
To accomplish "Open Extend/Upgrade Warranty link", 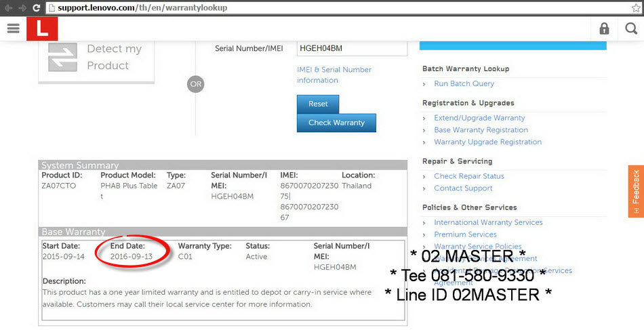I will pyautogui.click(x=479, y=118).
